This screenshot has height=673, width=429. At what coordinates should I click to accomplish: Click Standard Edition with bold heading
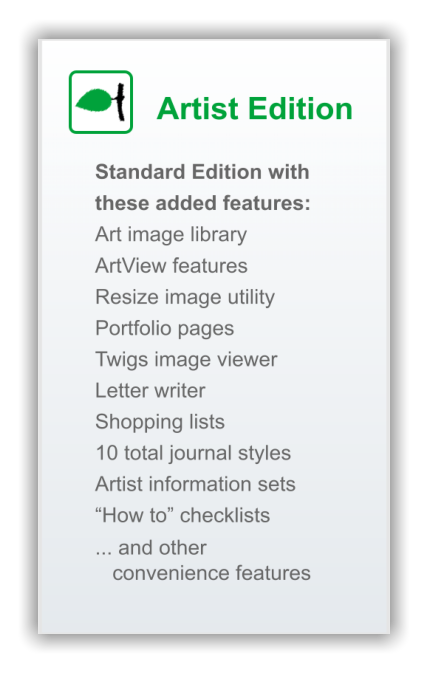click(202, 172)
